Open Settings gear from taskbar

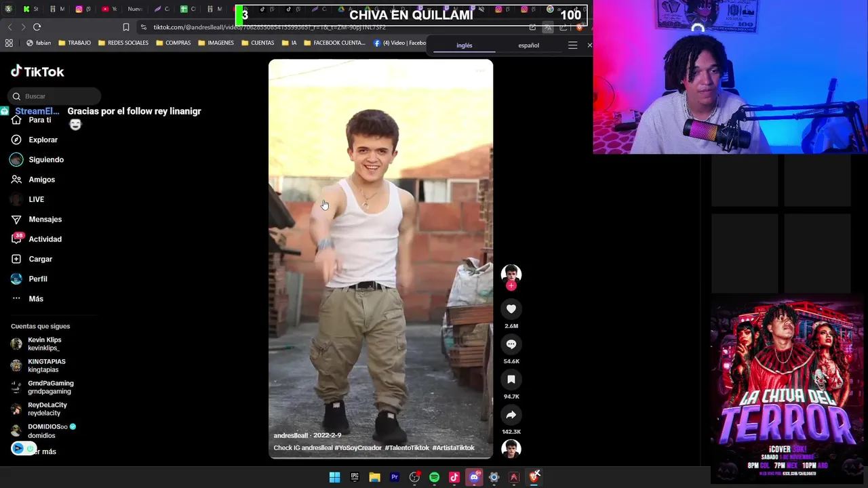point(494,477)
